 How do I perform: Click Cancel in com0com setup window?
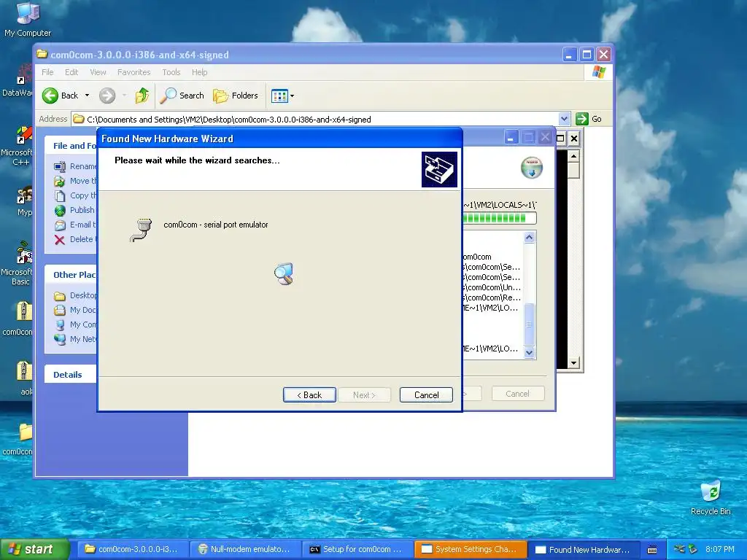(x=517, y=394)
